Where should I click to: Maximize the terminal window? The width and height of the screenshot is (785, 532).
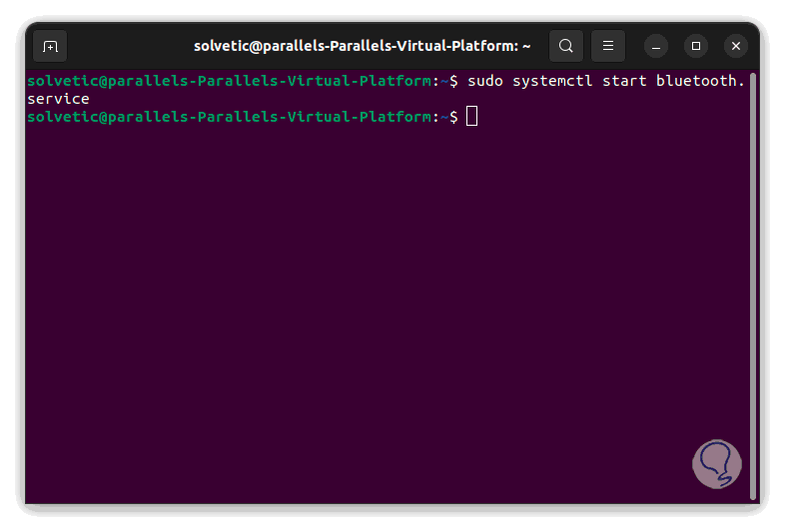[696, 46]
